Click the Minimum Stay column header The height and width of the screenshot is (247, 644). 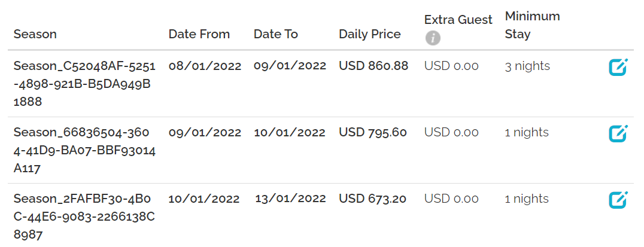click(532, 25)
